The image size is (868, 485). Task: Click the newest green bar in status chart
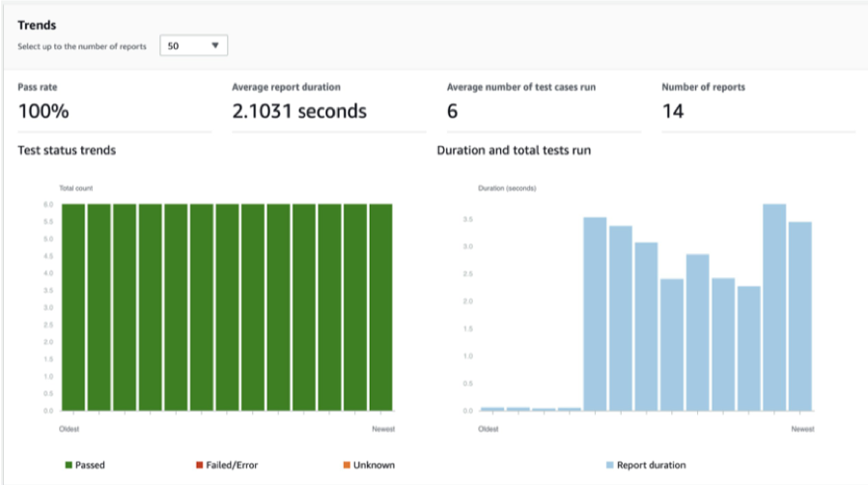[380, 307]
